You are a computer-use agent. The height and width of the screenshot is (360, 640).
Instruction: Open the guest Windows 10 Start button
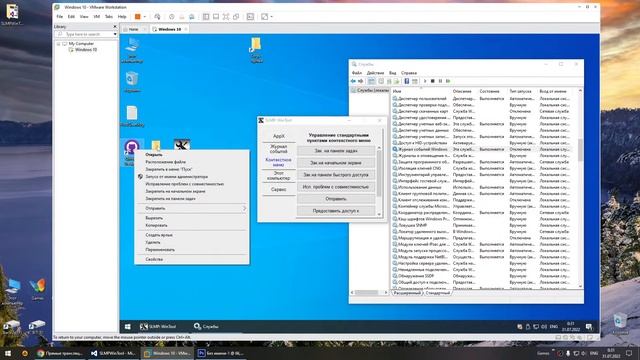128,327
